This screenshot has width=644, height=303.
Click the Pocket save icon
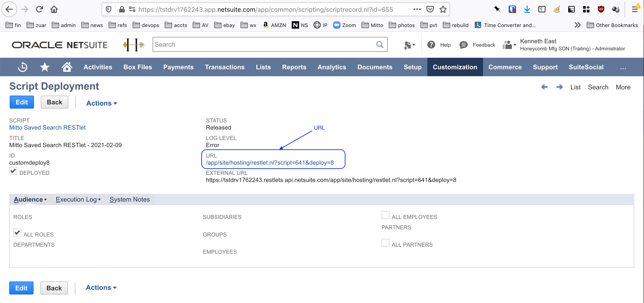click(430, 9)
